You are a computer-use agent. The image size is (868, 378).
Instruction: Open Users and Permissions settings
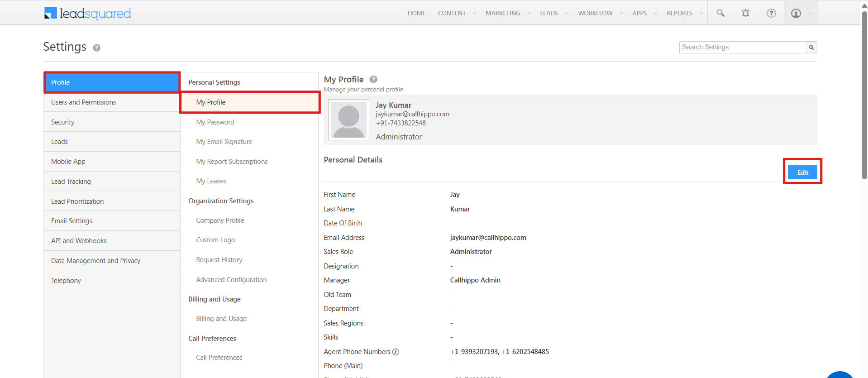112,102
